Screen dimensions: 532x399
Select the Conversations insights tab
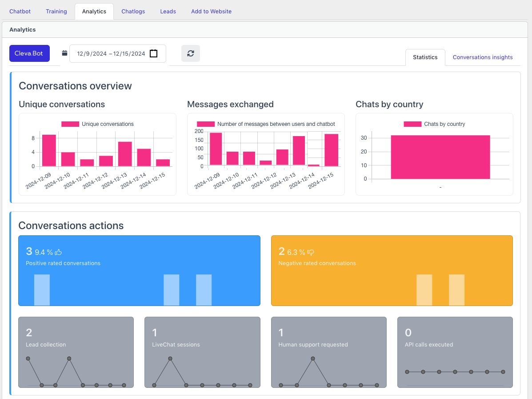click(x=483, y=57)
